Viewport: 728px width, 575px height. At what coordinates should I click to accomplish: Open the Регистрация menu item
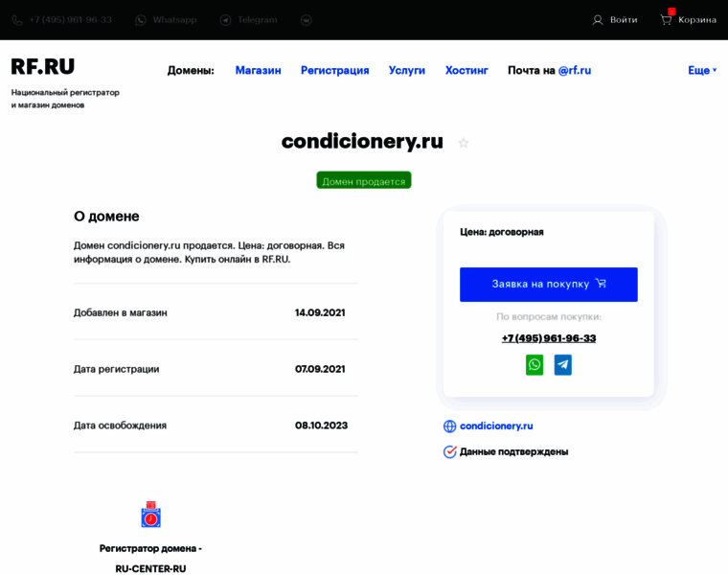pyautogui.click(x=334, y=70)
